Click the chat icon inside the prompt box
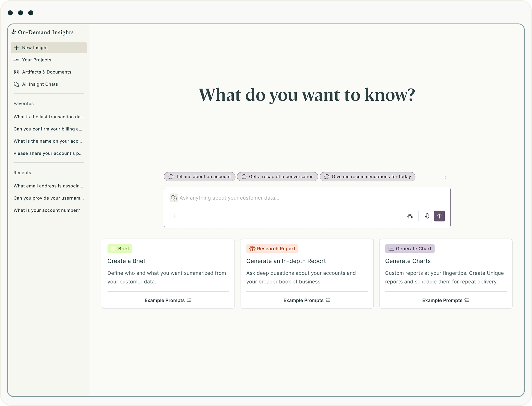 coord(174,198)
